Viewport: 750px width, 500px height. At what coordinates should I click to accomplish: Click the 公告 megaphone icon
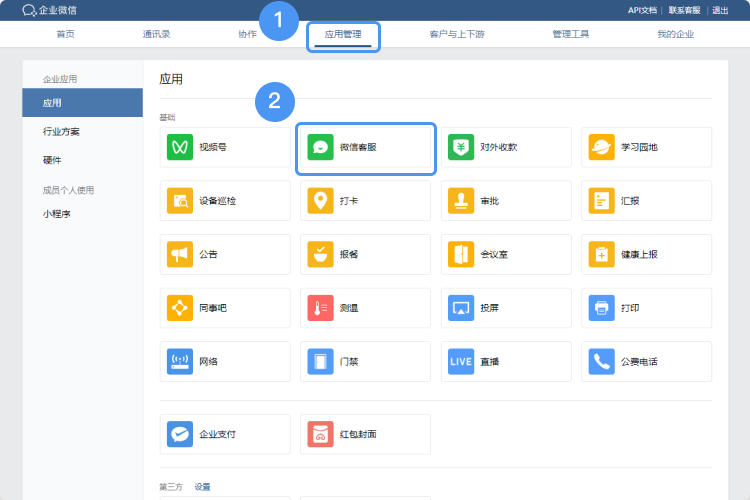[x=180, y=254]
